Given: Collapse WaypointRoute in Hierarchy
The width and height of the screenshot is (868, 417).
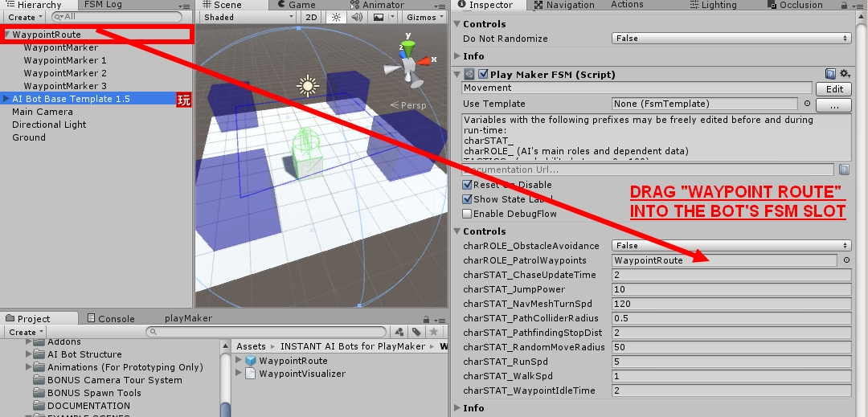Looking at the screenshot, I should [x=7, y=35].
